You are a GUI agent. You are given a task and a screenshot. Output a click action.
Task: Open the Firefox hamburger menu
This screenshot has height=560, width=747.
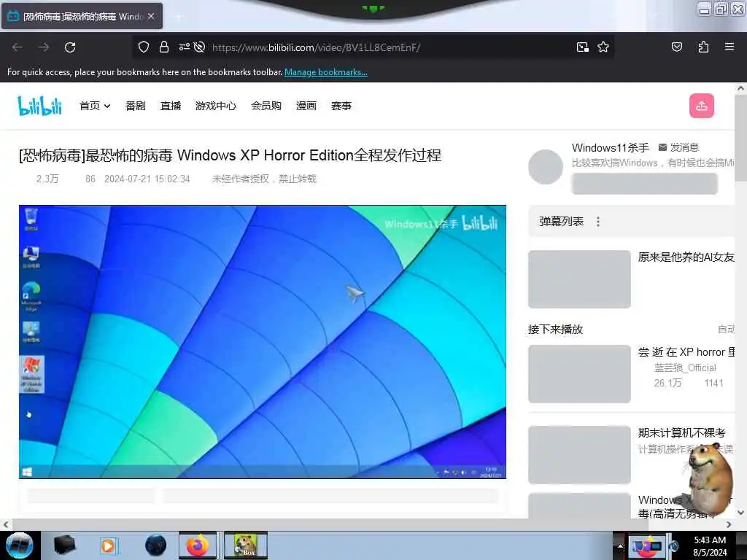[x=729, y=47]
